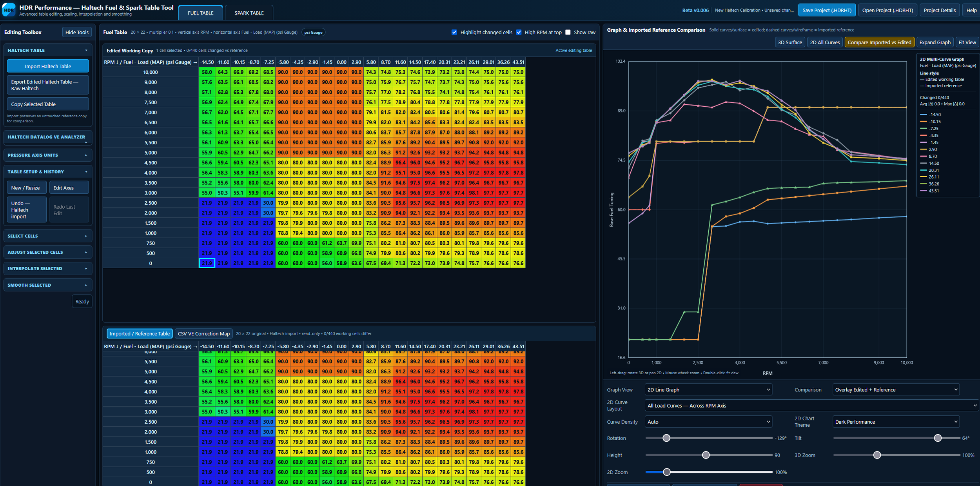Click the Tilt slider handle
This screenshot has height=486, width=980.
tap(938, 438)
